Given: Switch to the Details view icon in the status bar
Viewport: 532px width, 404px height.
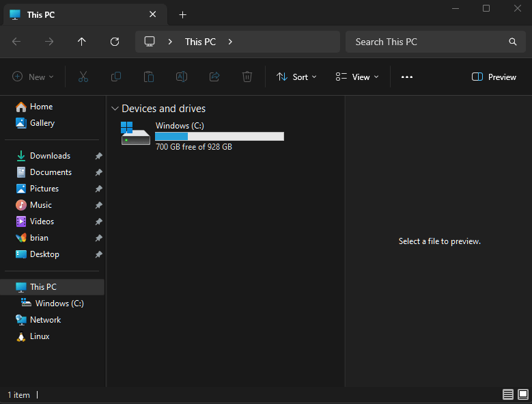Looking at the screenshot, I should pyautogui.click(x=508, y=394).
